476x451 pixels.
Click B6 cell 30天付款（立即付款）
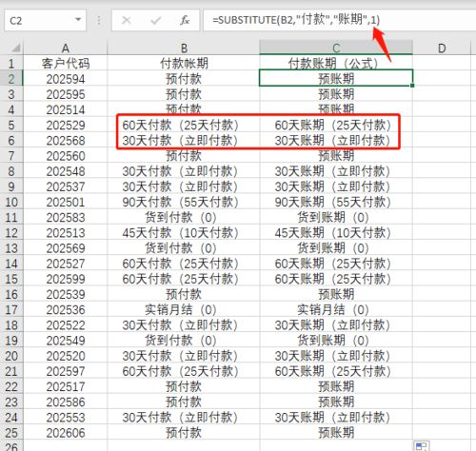(x=184, y=141)
